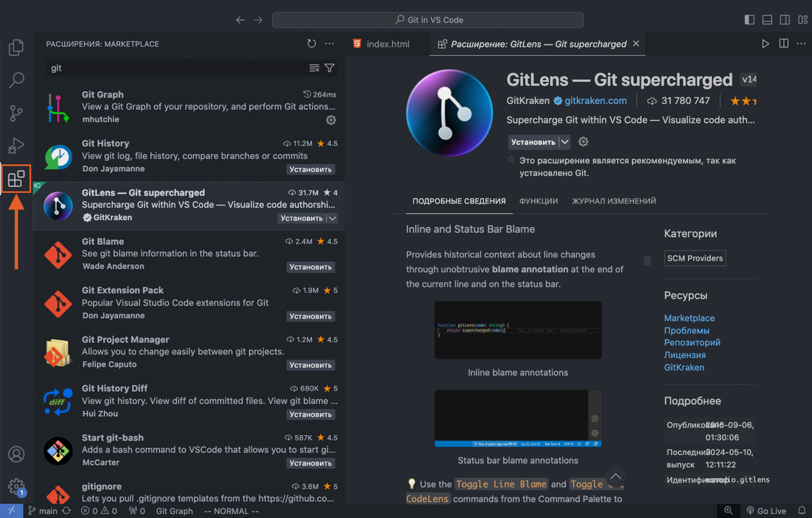812x518 pixels.
Task: Install the Git Blame extension
Action: pyautogui.click(x=311, y=267)
